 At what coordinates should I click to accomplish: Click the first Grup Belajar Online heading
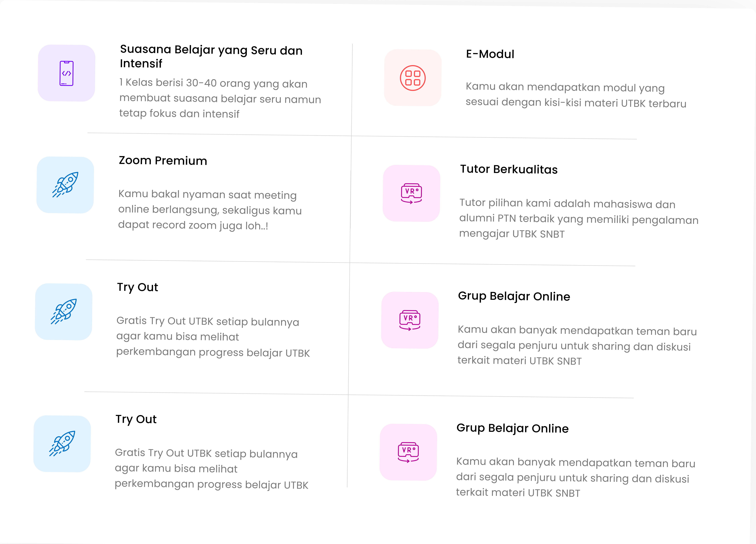pyautogui.click(x=514, y=296)
